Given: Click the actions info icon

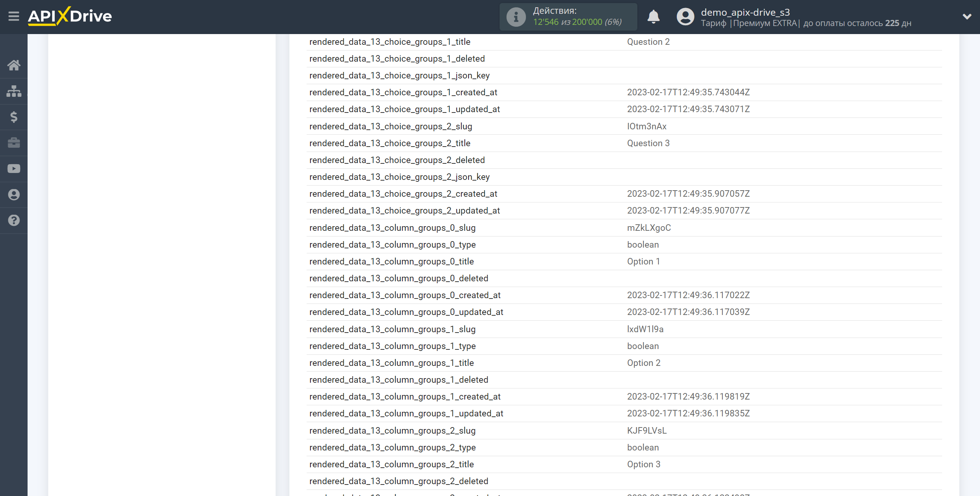Looking at the screenshot, I should click(516, 17).
